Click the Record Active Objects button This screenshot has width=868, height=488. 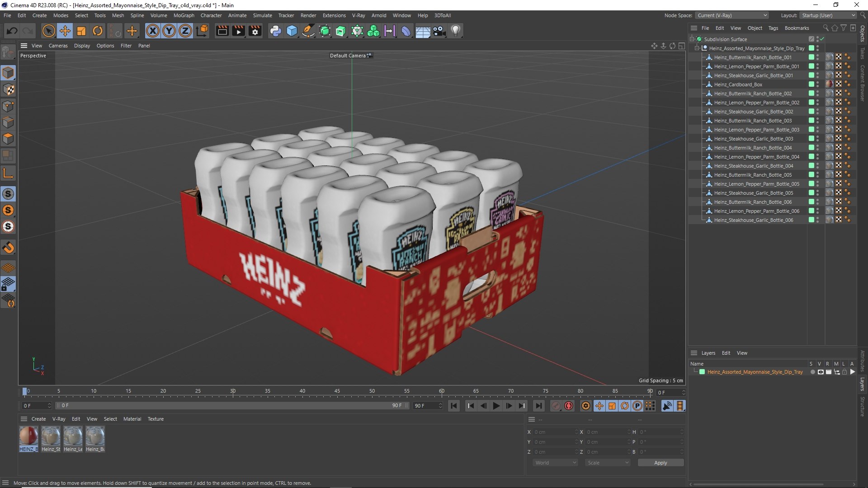[x=556, y=406]
